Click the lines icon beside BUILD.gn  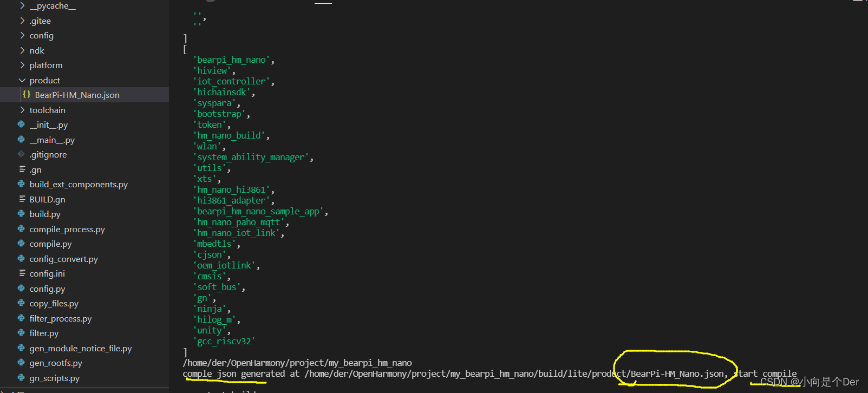point(22,199)
